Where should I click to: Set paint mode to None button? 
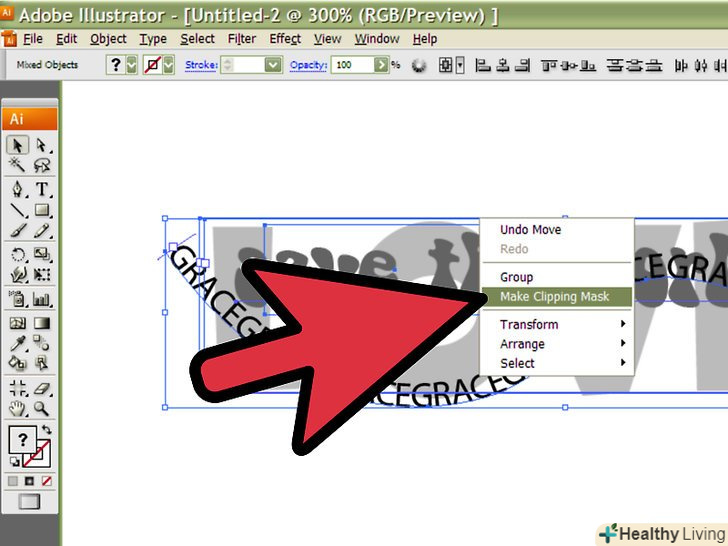[x=46, y=481]
